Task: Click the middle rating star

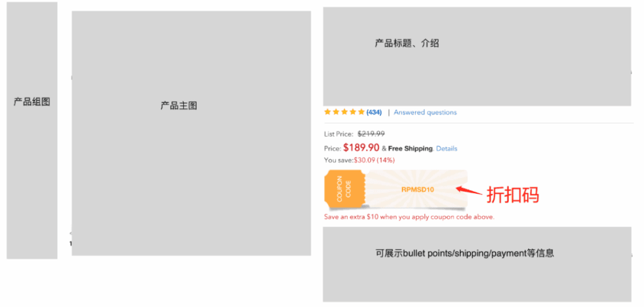Action: click(344, 112)
